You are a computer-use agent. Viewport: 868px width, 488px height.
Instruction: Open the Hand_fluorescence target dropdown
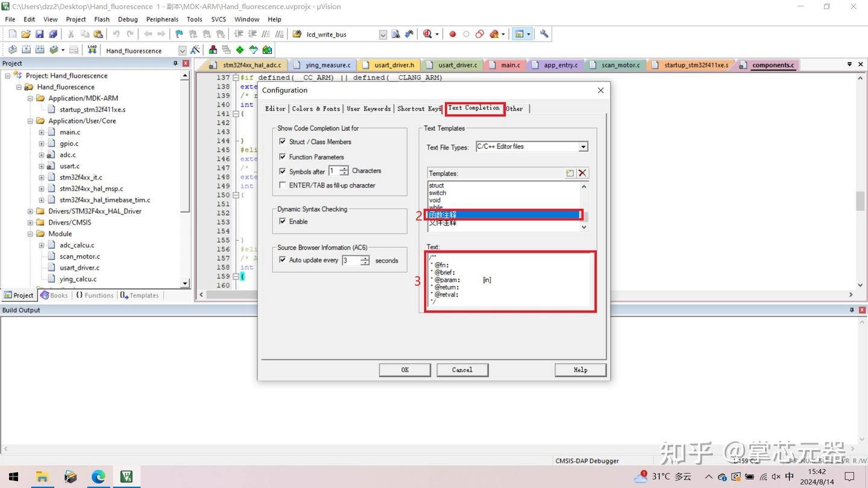[182, 51]
